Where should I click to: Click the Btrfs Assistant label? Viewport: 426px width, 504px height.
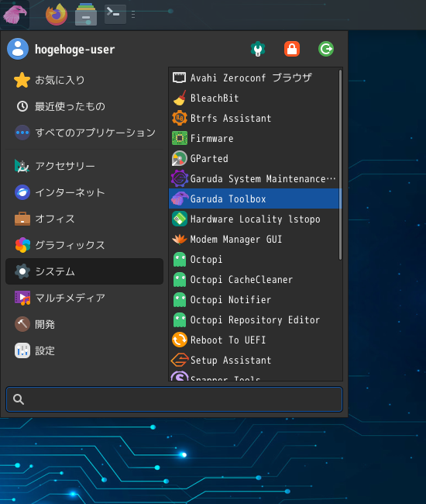pyautogui.click(x=231, y=119)
